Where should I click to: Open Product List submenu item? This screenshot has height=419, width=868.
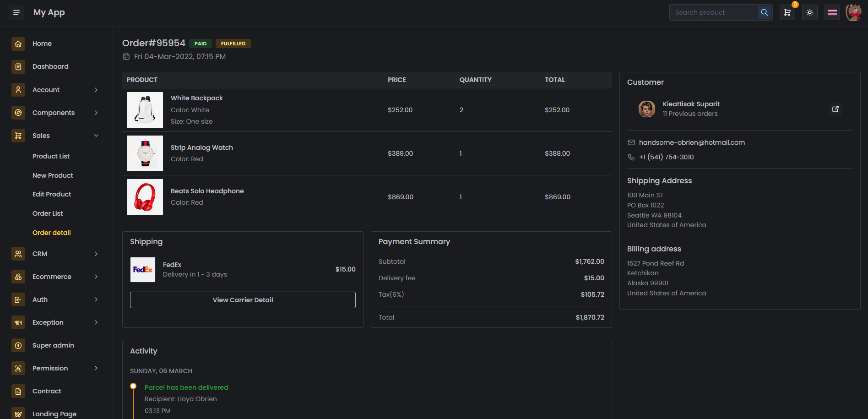[x=51, y=156]
